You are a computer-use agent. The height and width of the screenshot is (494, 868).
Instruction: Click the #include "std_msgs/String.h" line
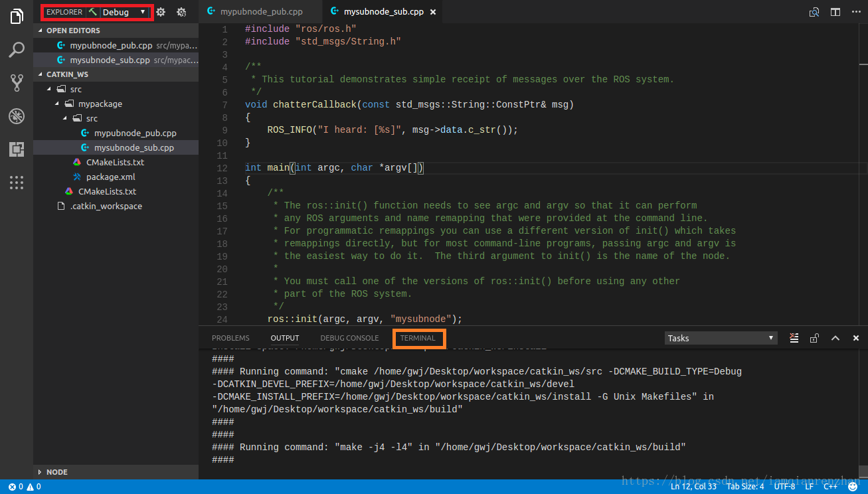coord(323,42)
